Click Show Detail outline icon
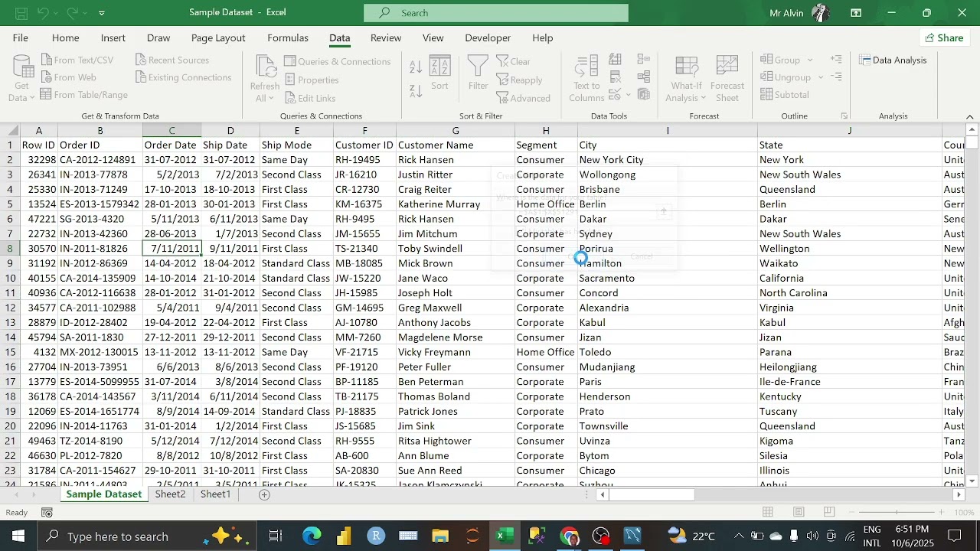 (x=836, y=60)
